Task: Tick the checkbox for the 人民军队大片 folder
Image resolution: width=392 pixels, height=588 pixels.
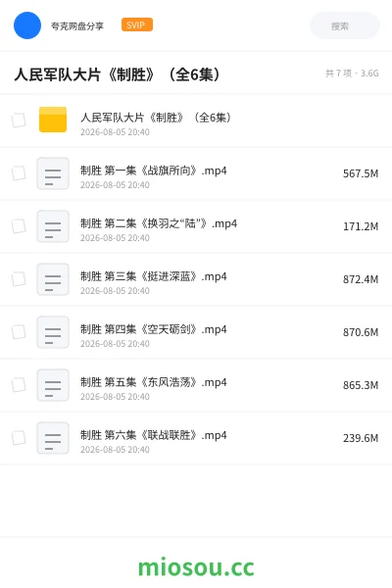Action: click(19, 121)
